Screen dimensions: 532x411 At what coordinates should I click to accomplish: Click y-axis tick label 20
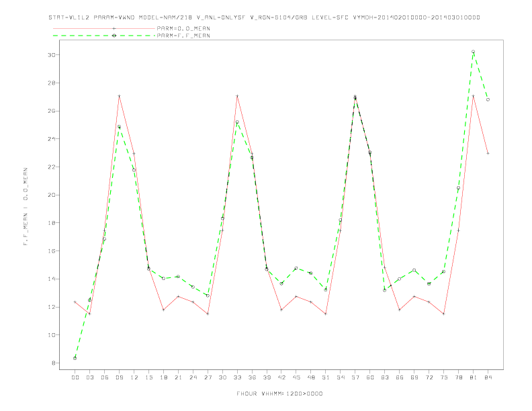(x=51, y=195)
